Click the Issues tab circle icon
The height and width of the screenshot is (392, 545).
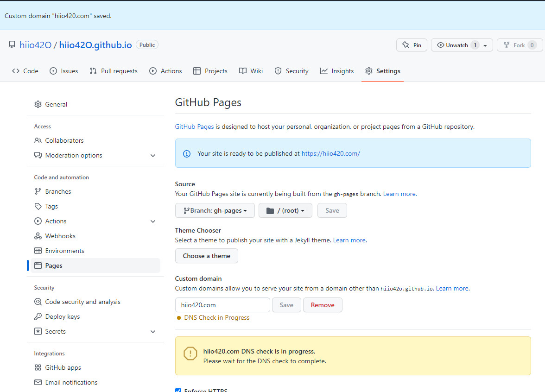[x=53, y=71]
